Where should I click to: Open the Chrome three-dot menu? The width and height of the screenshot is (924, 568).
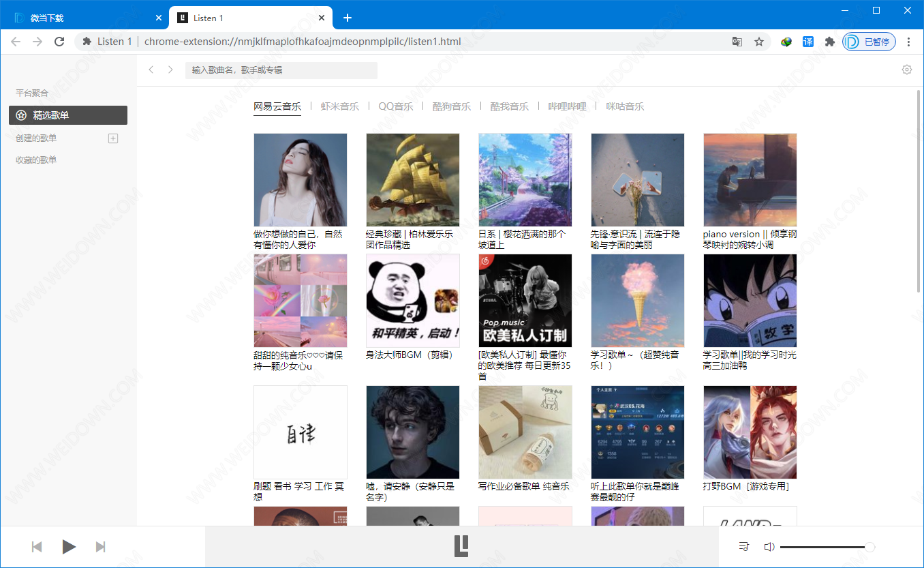[x=909, y=42]
